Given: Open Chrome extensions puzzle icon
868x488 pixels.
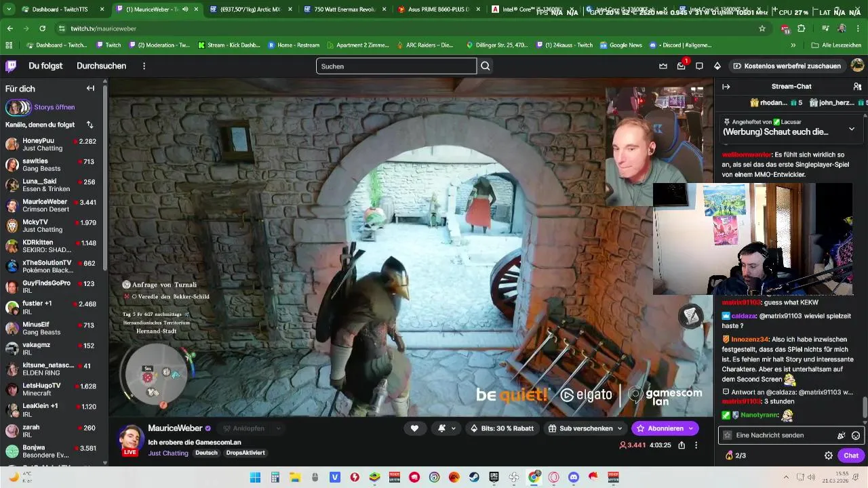Looking at the screenshot, I should pos(802,28).
